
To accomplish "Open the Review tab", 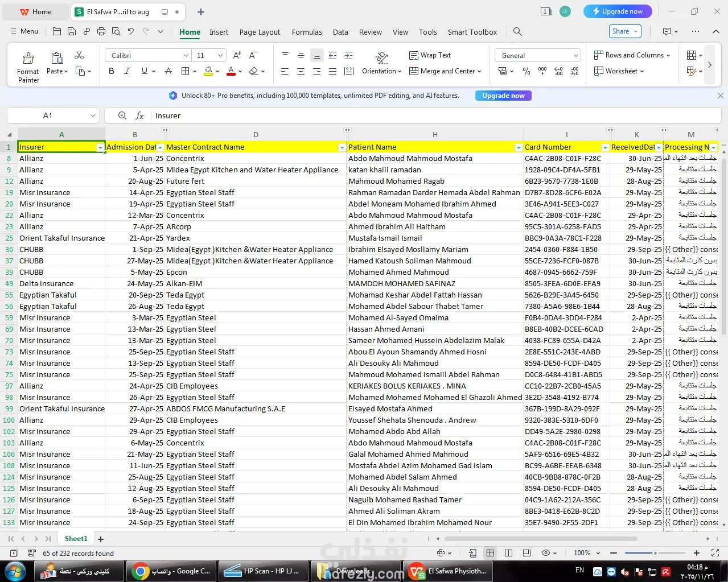I will 371,32.
